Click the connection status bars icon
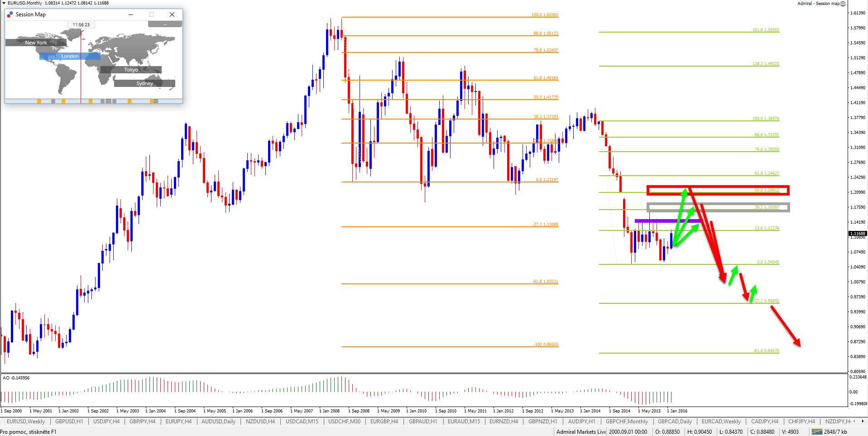Image resolution: width=868 pixels, height=436 pixels. 817,432
